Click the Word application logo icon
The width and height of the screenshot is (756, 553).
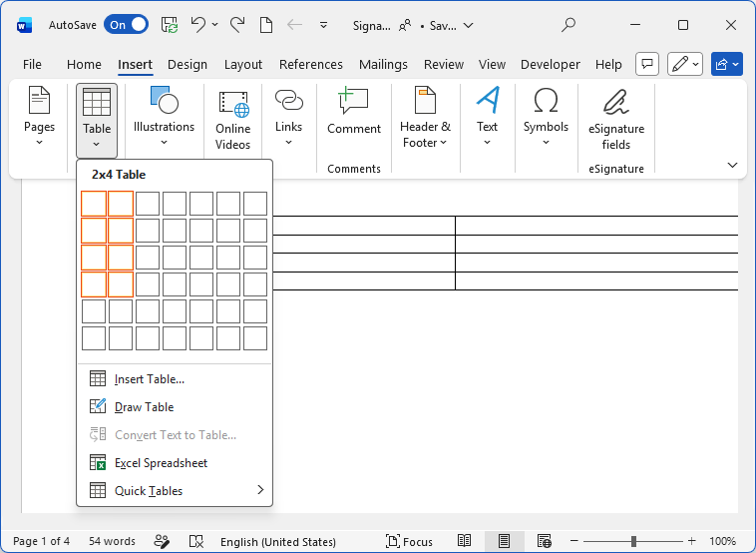point(24,25)
